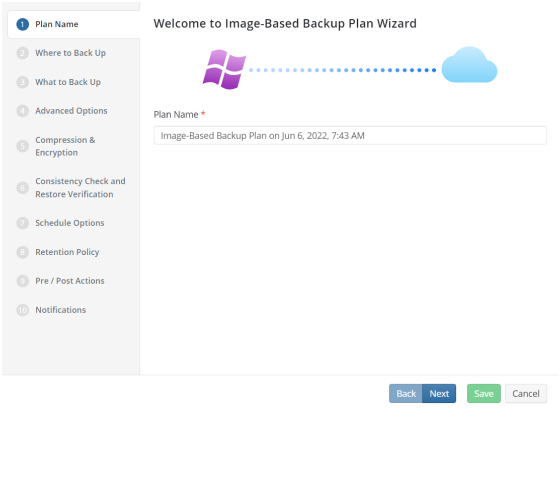Click the purple Windows logo icon

pyautogui.click(x=224, y=69)
